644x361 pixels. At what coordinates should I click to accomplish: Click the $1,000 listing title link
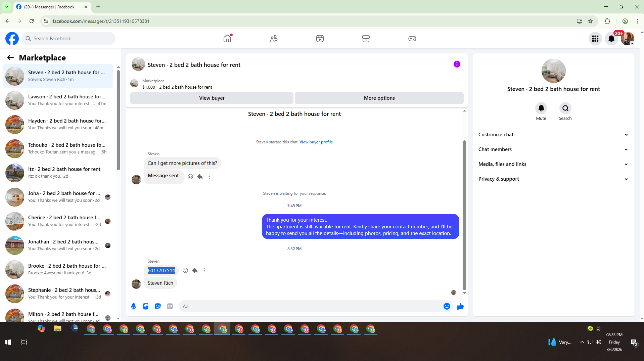tap(177, 87)
